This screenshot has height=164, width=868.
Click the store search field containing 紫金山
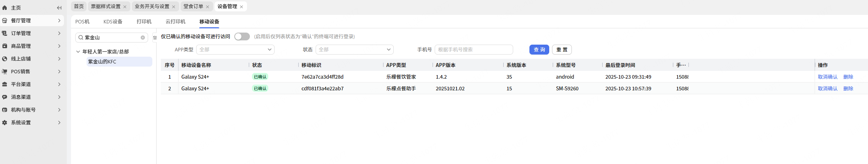click(x=112, y=38)
